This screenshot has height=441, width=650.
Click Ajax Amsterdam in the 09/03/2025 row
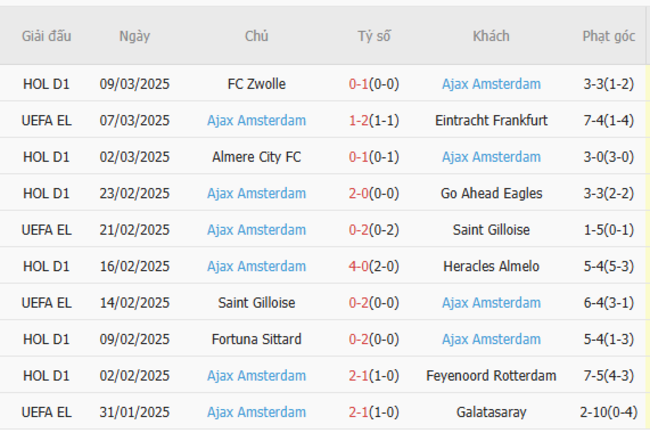pyautogui.click(x=491, y=84)
